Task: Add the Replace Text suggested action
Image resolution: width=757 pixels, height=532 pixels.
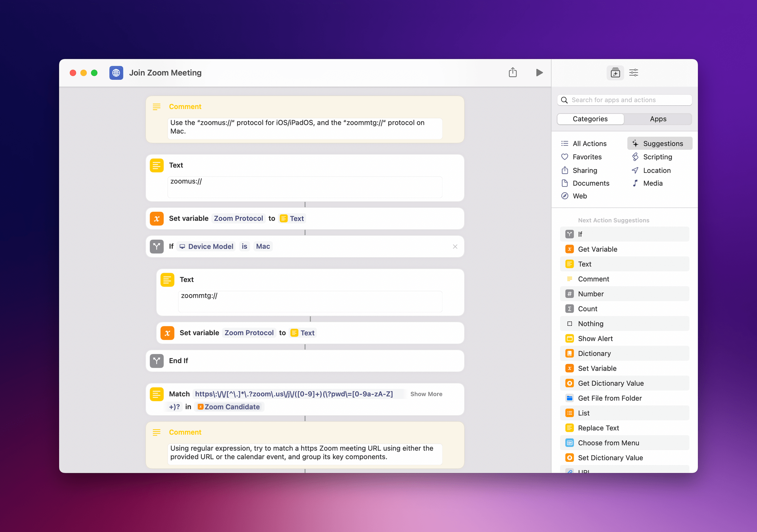Action: pyautogui.click(x=625, y=428)
